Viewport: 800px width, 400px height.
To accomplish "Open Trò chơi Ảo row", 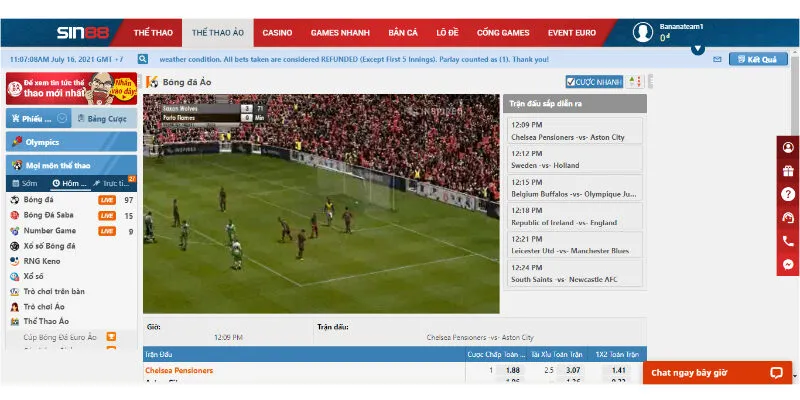I will [71, 307].
